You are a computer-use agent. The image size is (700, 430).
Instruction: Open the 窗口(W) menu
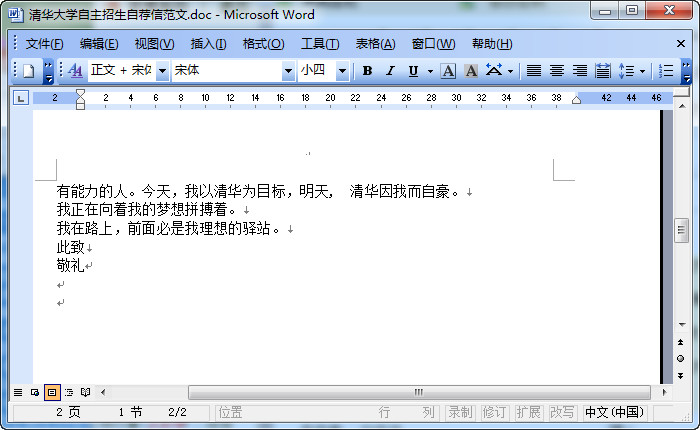click(433, 44)
